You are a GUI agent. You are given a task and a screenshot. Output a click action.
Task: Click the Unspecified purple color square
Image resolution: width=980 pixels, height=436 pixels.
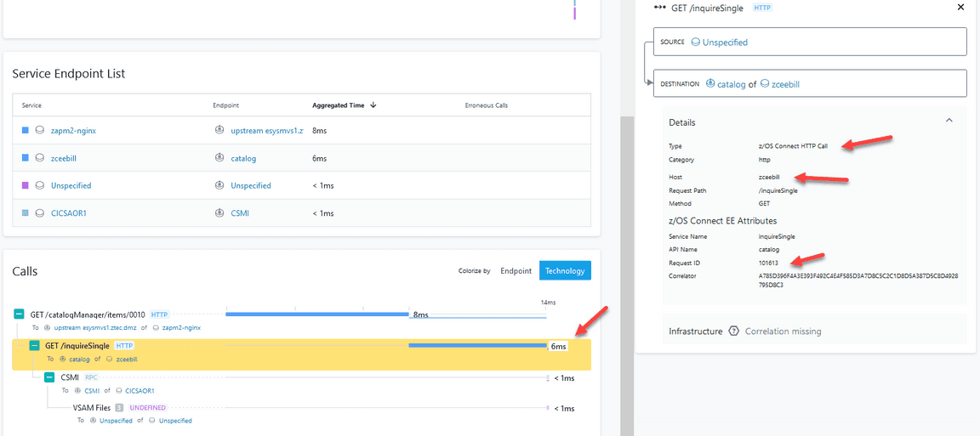[x=25, y=185]
